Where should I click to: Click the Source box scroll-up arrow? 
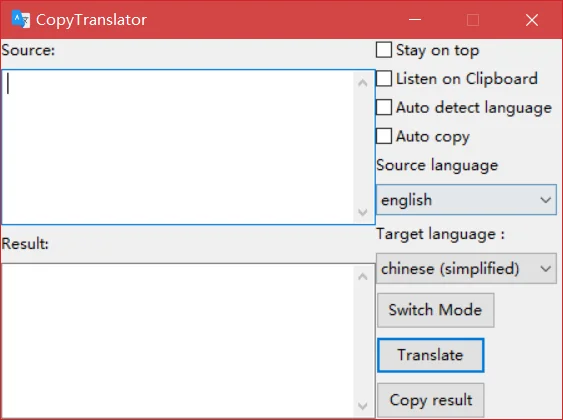(x=363, y=83)
